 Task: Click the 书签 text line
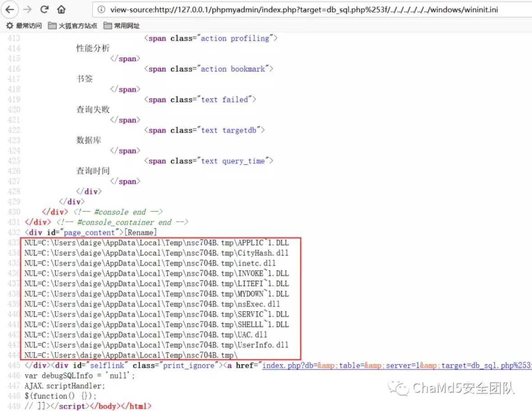[84, 79]
